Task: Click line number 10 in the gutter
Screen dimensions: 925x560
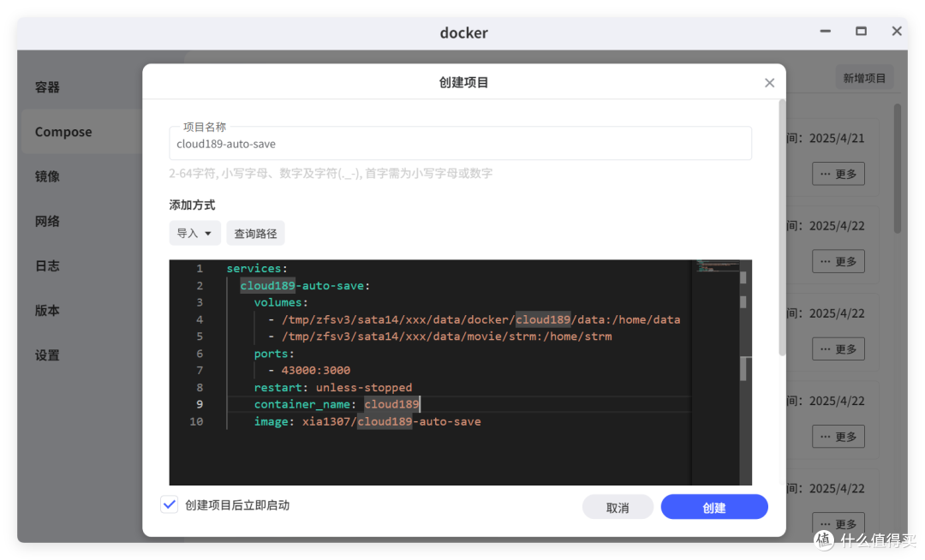Action: (x=196, y=421)
